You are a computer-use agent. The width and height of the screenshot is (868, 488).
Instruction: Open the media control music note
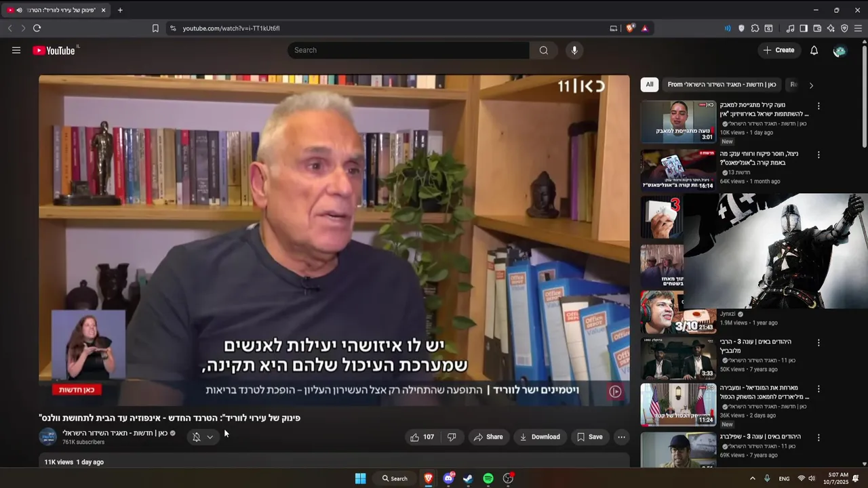tap(790, 28)
